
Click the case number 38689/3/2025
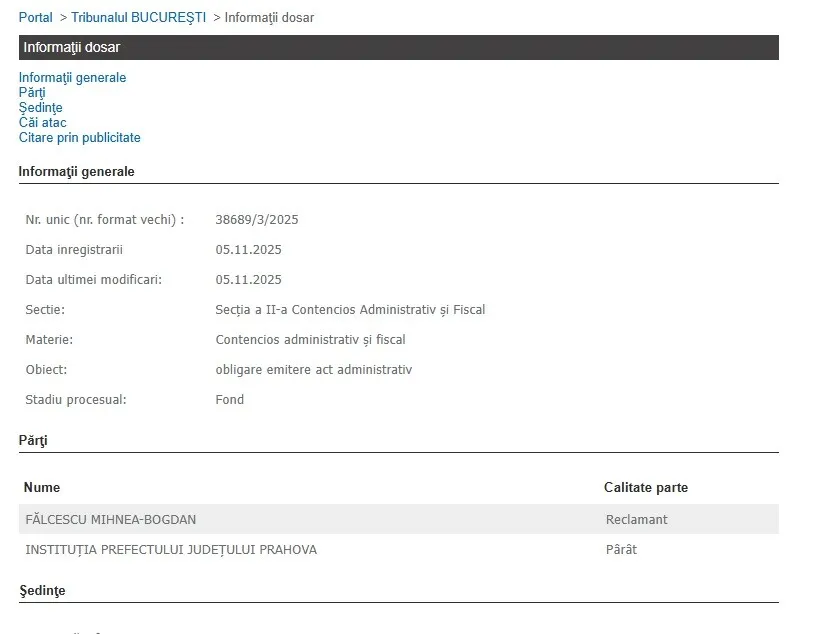click(257, 220)
